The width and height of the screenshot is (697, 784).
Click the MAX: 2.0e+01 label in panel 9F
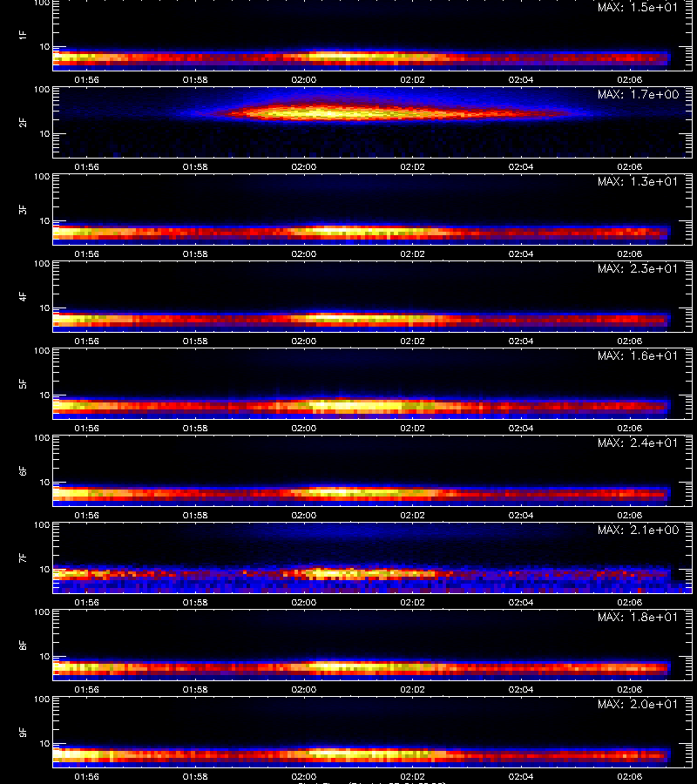[x=638, y=704]
